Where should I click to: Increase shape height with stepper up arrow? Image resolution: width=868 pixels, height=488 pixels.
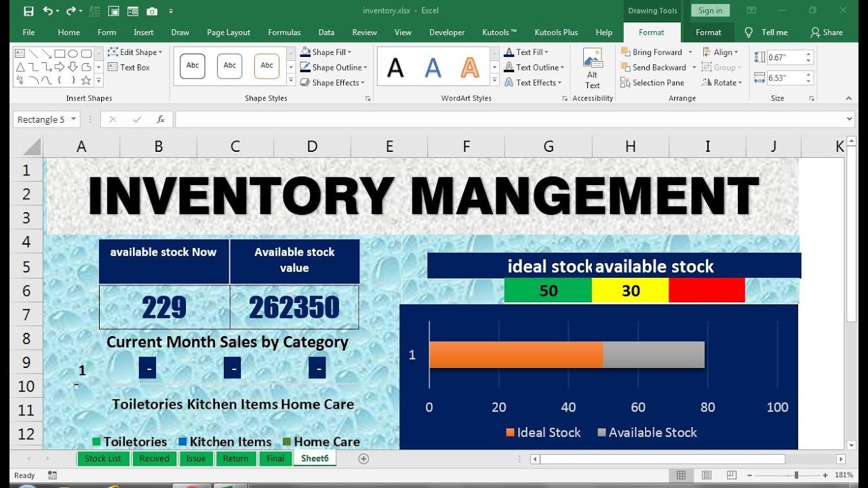point(808,54)
